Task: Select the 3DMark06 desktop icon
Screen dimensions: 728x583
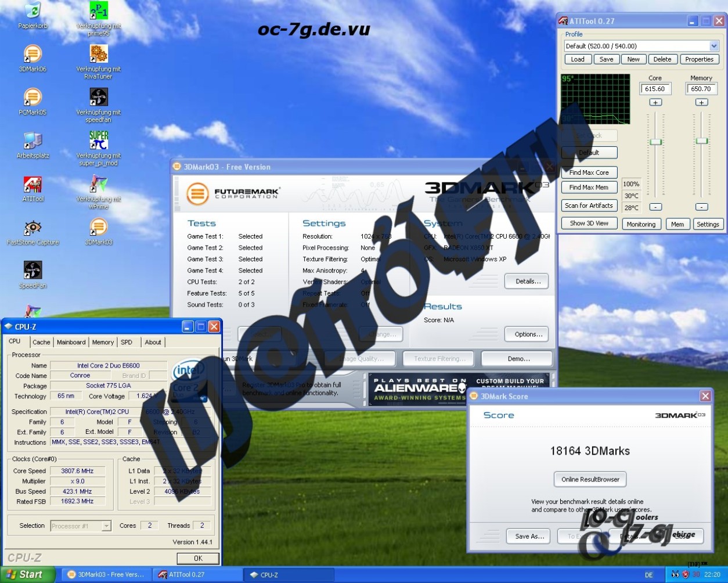Action: tap(33, 54)
